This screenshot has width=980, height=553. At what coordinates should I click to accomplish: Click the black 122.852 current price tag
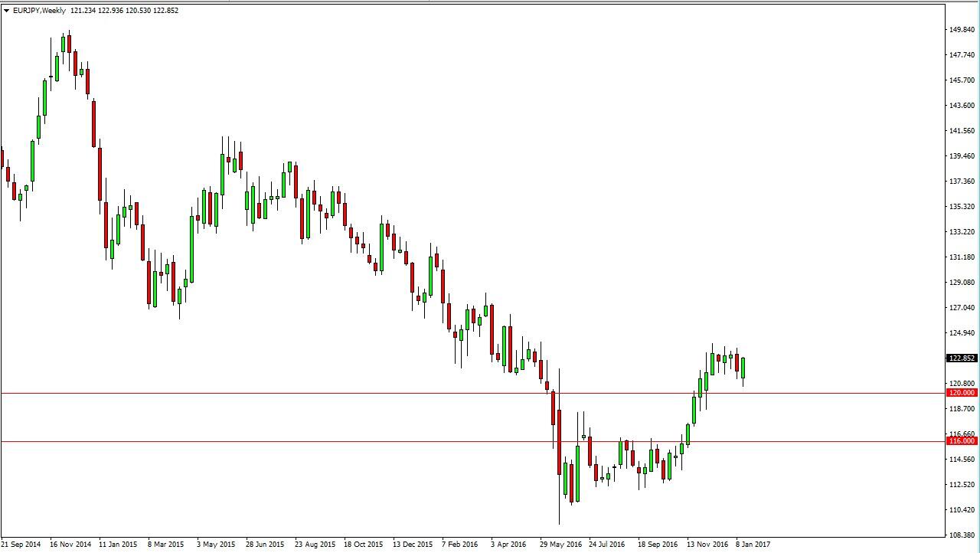pos(962,358)
